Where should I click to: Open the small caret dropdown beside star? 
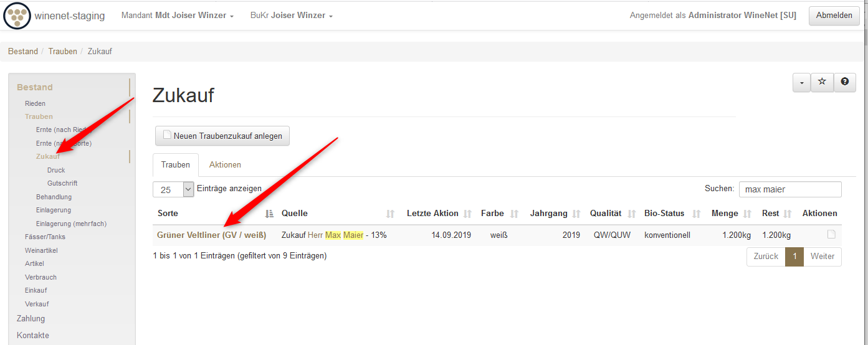801,82
